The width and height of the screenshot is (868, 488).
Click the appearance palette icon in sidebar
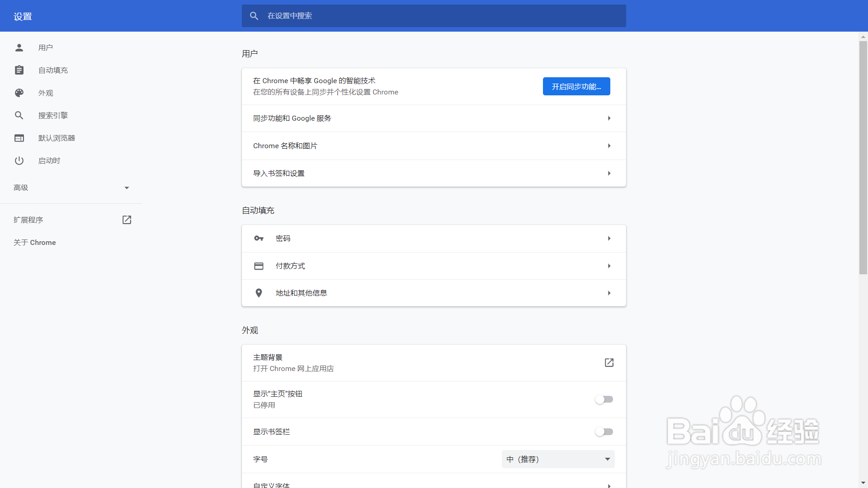[19, 93]
